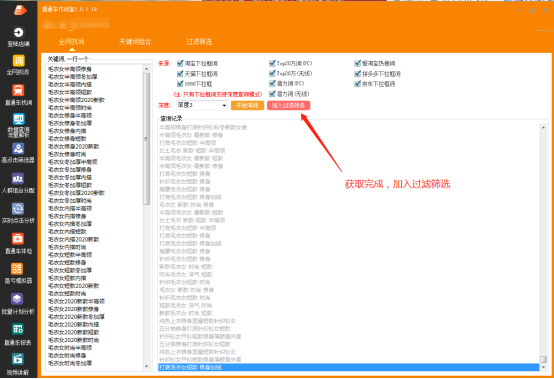
Task: Select keyword 毛衣女半高领短款
Action: 70,92
